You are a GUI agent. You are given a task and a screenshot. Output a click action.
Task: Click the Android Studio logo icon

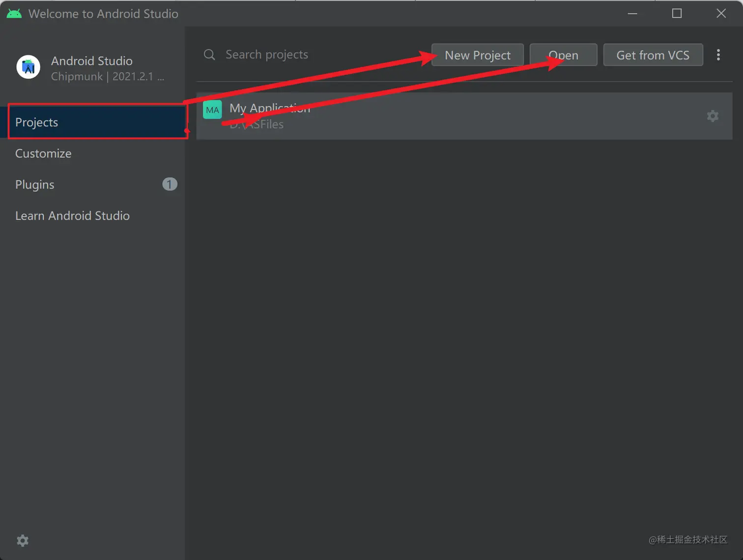pos(29,67)
